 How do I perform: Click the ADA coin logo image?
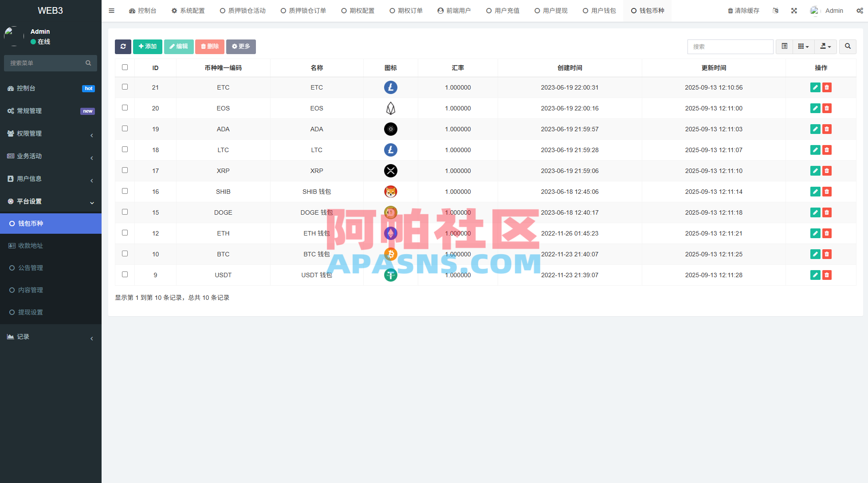(x=391, y=129)
